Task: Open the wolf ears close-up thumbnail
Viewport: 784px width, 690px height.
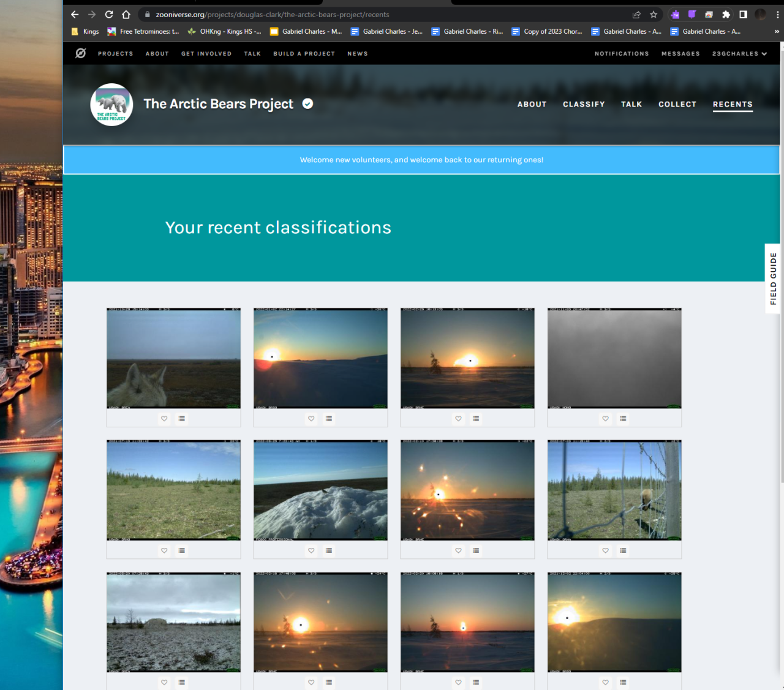Action: point(173,358)
